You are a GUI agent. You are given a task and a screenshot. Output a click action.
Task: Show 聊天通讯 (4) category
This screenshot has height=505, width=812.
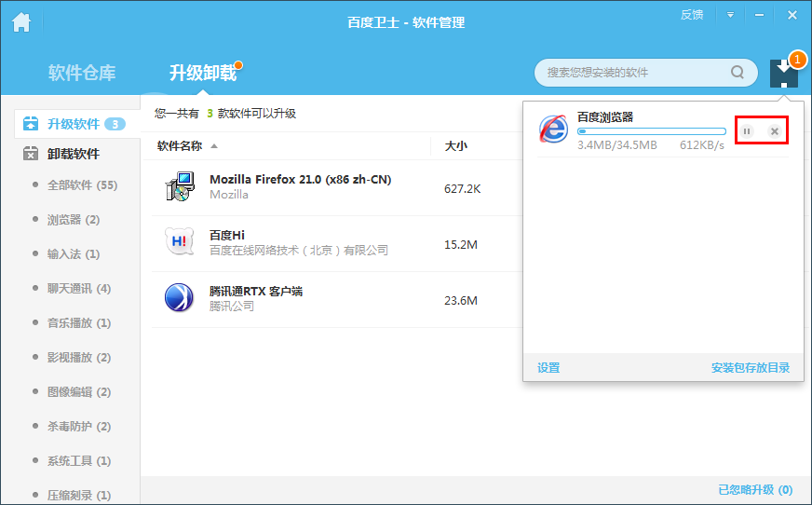click(x=79, y=289)
